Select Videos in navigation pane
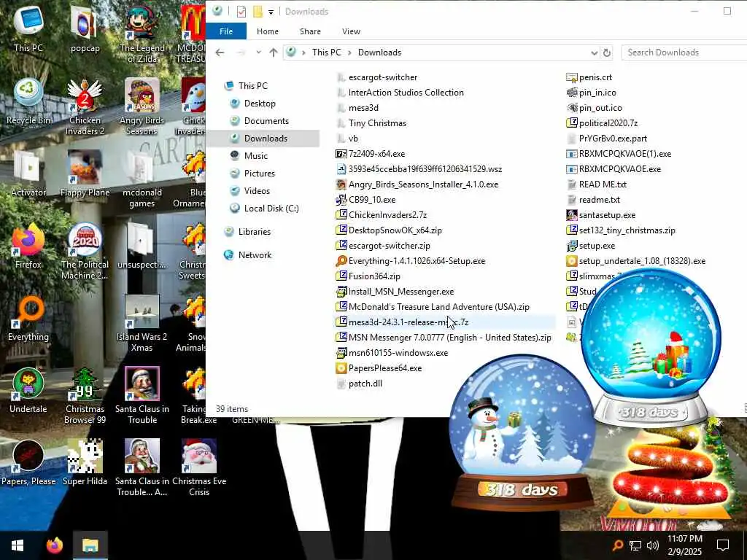The image size is (747, 560). click(x=257, y=191)
